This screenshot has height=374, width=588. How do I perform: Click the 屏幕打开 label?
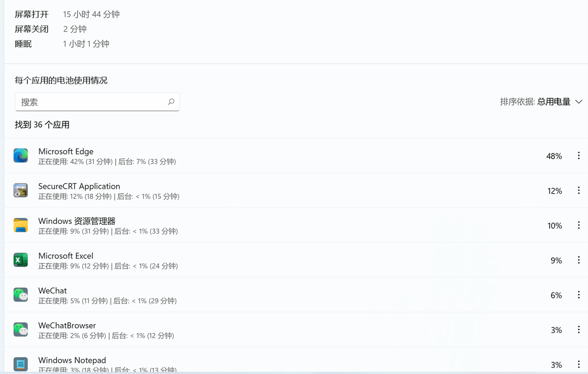coord(31,14)
